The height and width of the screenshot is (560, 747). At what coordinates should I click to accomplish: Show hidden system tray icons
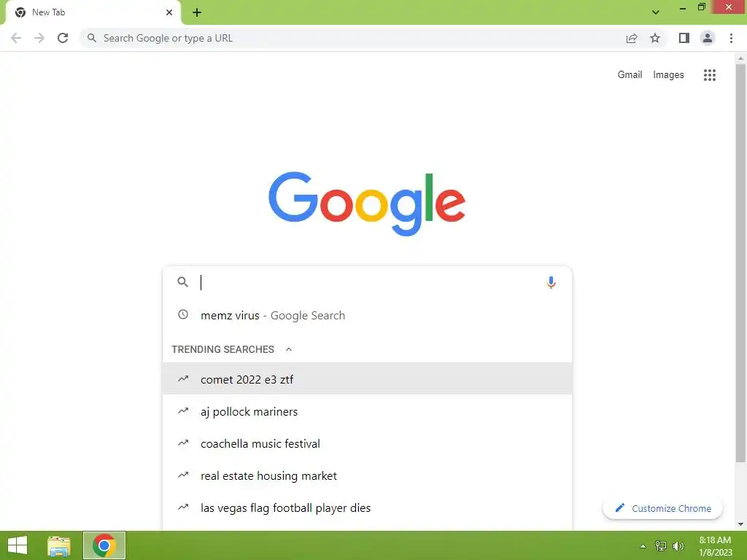tap(643, 546)
